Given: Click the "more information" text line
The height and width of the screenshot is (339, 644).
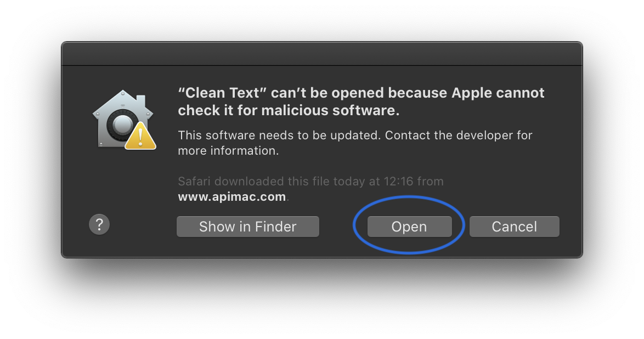Looking at the screenshot, I should coord(228,151).
